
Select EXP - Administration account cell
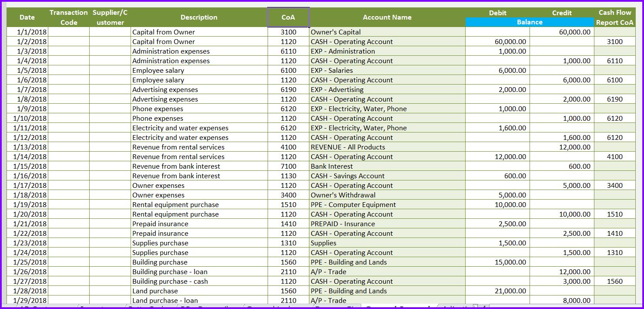(x=387, y=51)
